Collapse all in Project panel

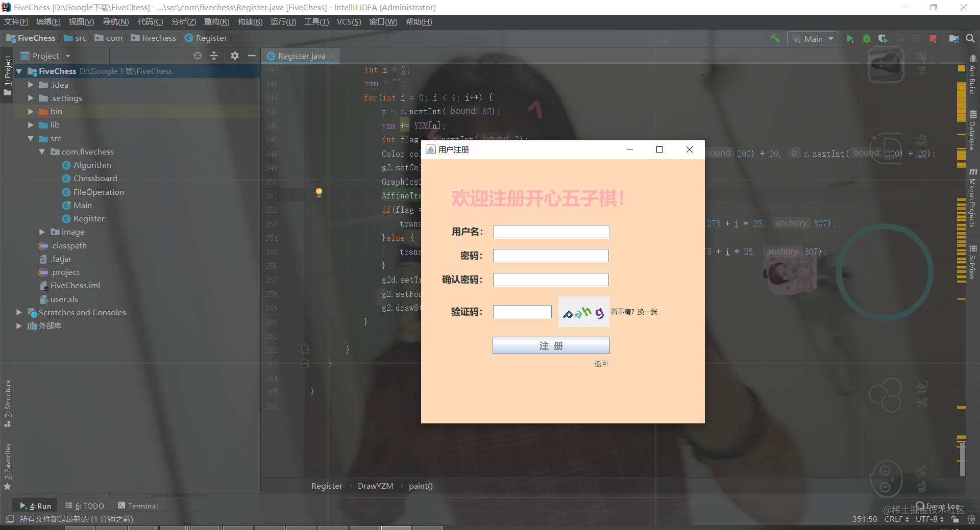[x=214, y=56]
